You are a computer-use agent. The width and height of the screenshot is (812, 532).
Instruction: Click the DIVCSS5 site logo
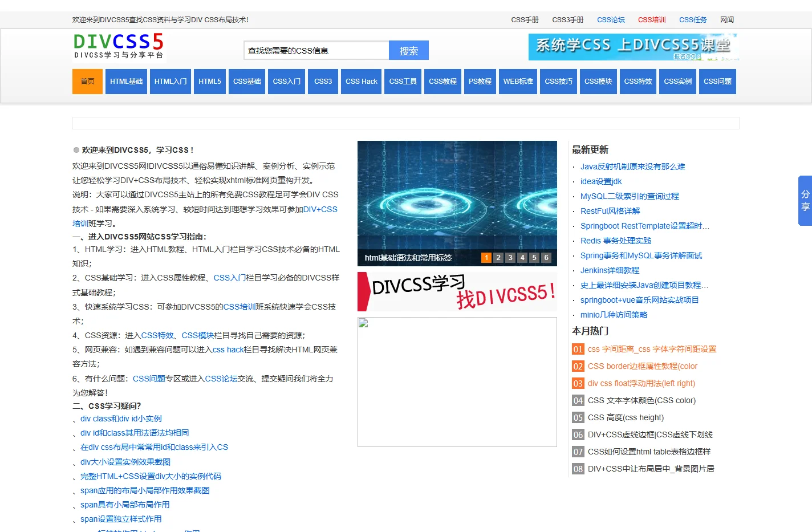point(119,46)
